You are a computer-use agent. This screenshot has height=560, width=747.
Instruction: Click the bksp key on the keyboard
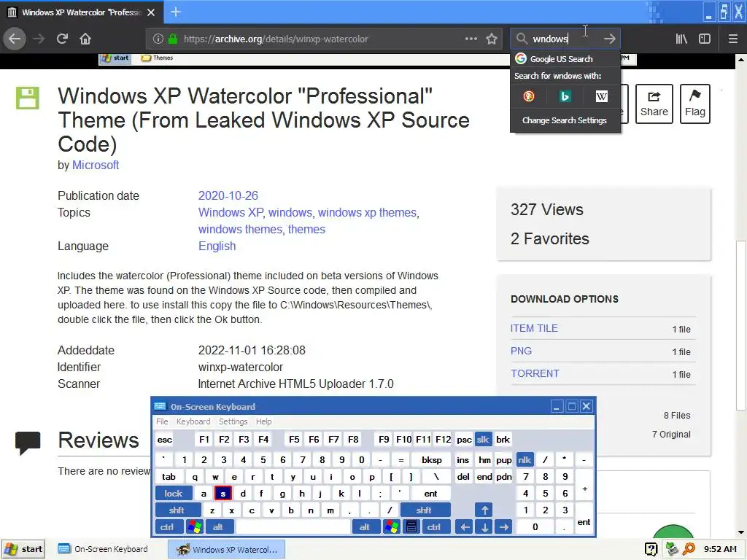[432, 459]
